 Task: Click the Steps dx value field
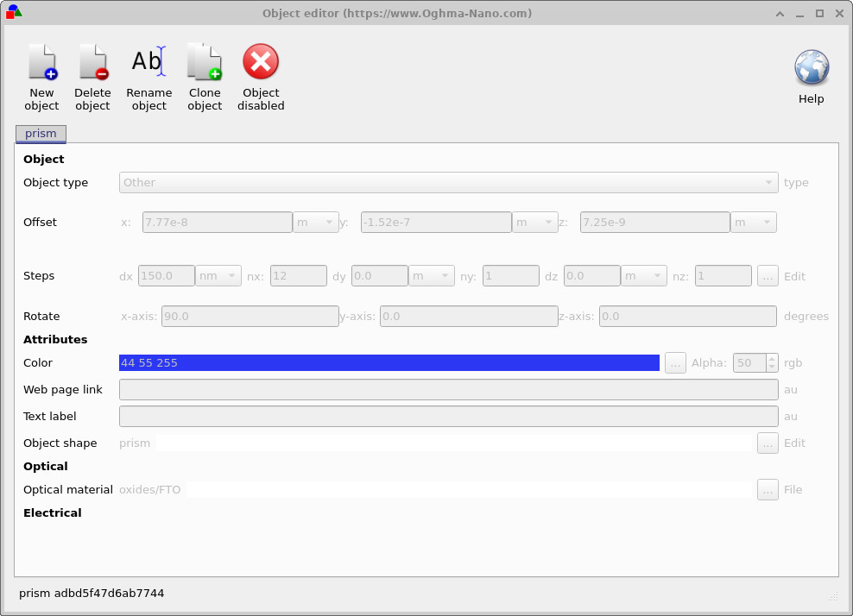pos(167,276)
